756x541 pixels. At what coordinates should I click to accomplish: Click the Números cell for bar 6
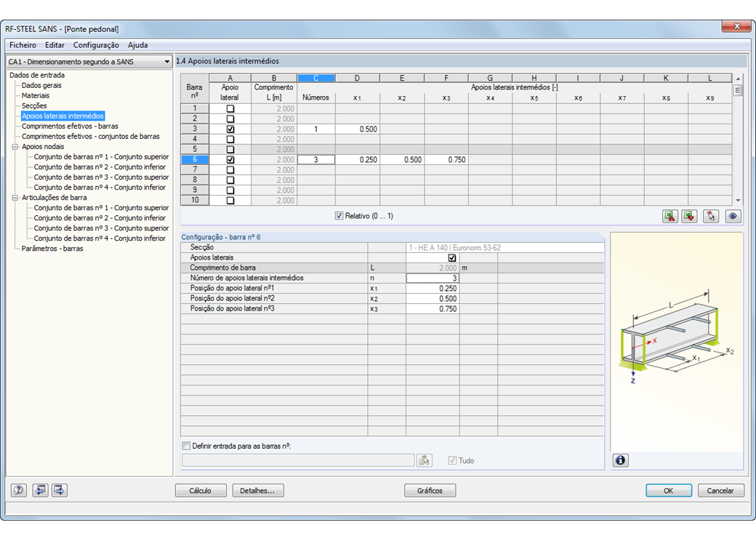[x=315, y=159]
